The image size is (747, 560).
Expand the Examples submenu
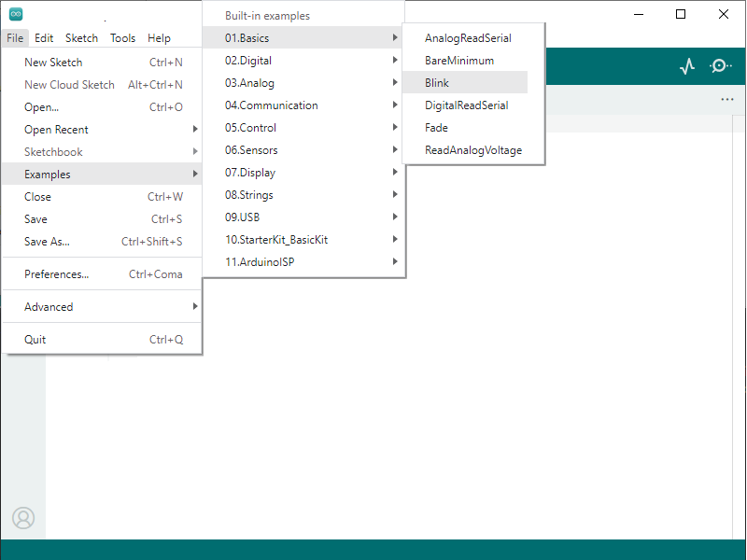tap(103, 175)
